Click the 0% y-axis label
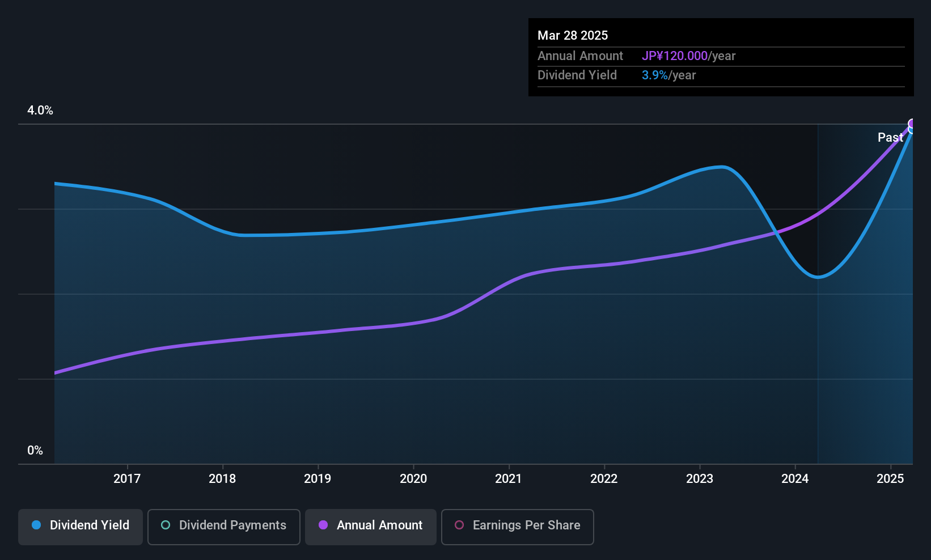This screenshot has height=560, width=931. pyautogui.click(x=35, y=451)
